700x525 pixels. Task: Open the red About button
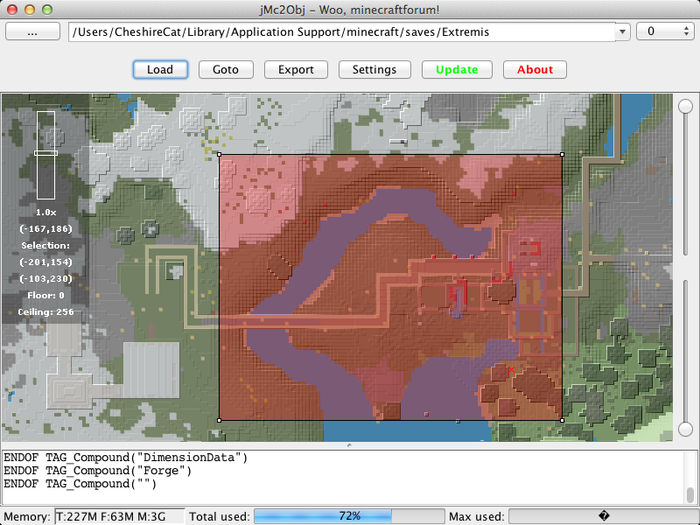coord(535,70)
